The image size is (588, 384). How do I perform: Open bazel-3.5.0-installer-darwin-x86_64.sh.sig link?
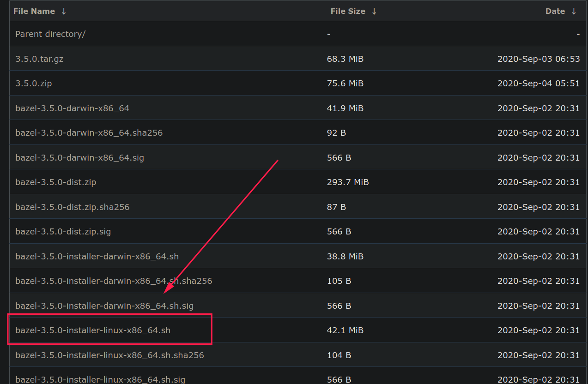(104, 306)
